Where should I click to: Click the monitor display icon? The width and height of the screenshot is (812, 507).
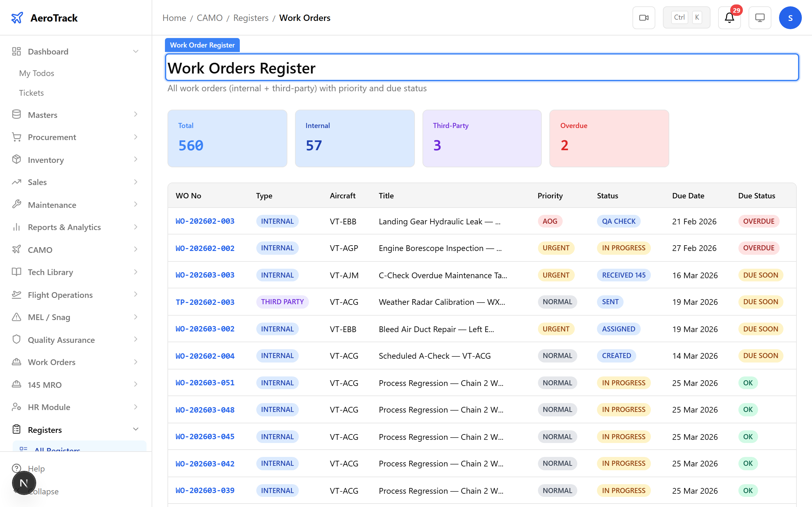760,18
